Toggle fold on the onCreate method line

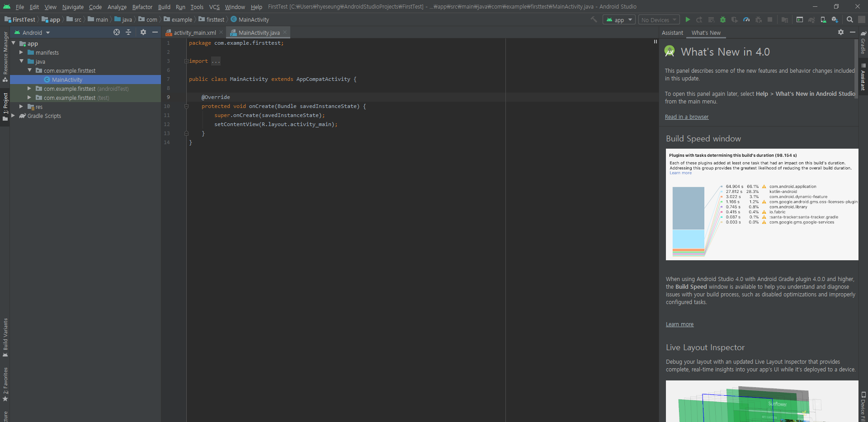tap(186, 106)
